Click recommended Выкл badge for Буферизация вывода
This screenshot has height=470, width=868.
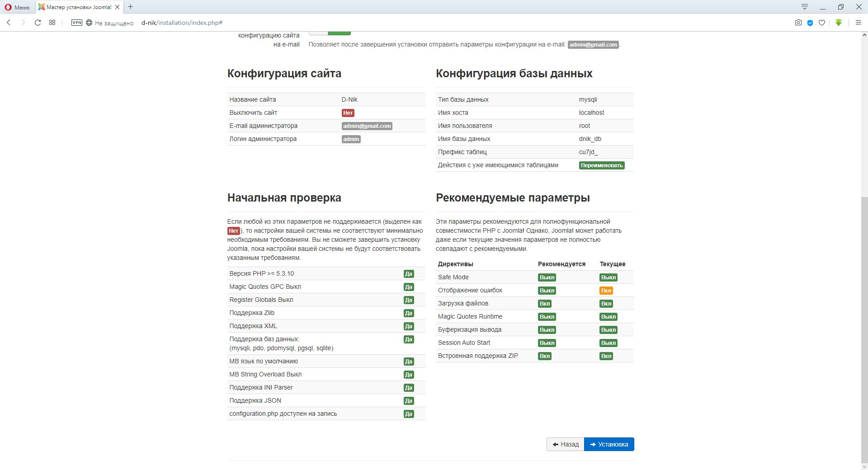tap(547, 330)
